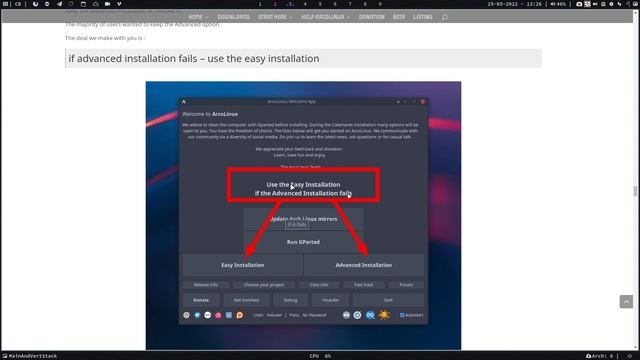The image size is (640, 360).
Task: Expand the START HERE menu dropdown
Action: tap(275, 17)
